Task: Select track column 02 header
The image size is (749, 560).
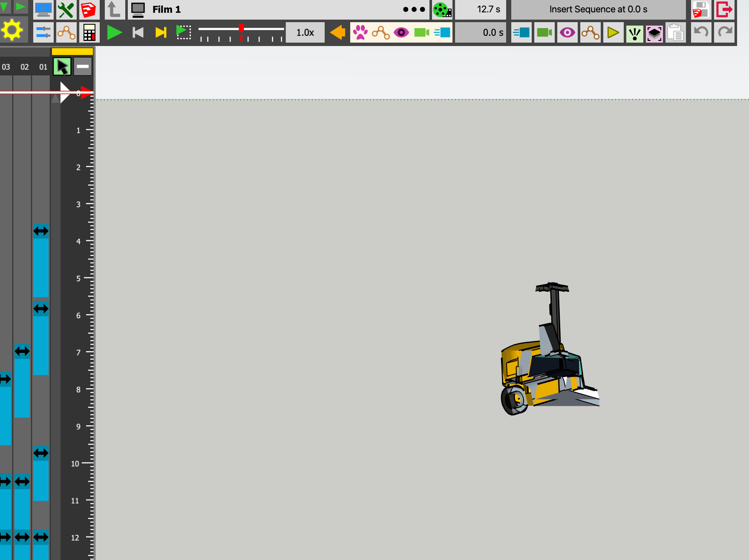Action: [x=25, y=67]
